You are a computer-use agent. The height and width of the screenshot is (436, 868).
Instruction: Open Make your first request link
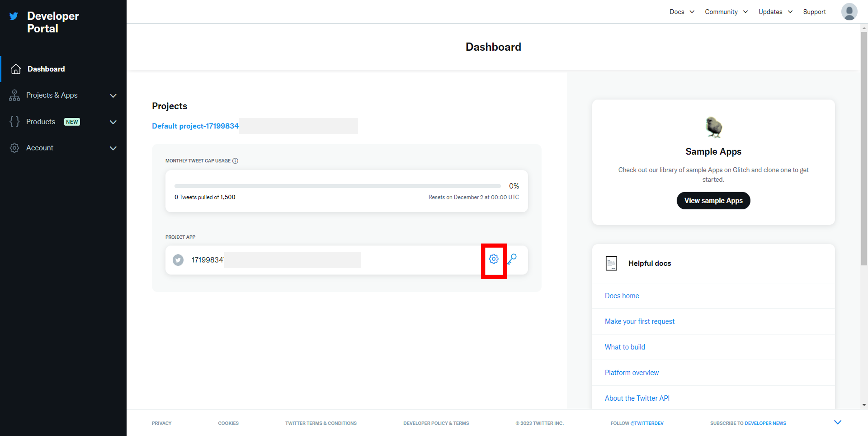(x=639, y=321)
